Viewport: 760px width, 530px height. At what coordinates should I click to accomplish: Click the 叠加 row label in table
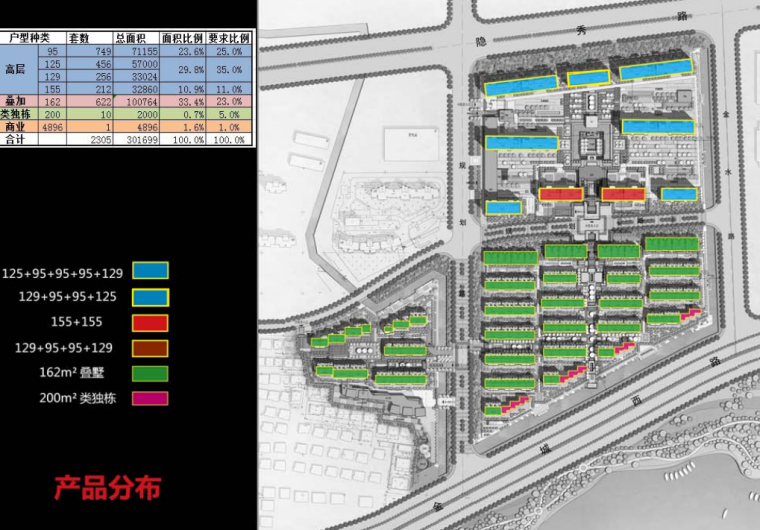pos(15,102)
